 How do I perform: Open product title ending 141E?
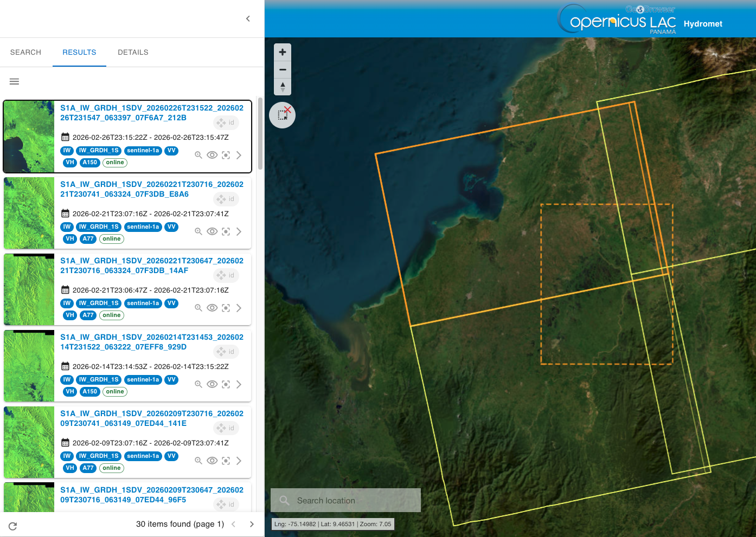(152, 418)
